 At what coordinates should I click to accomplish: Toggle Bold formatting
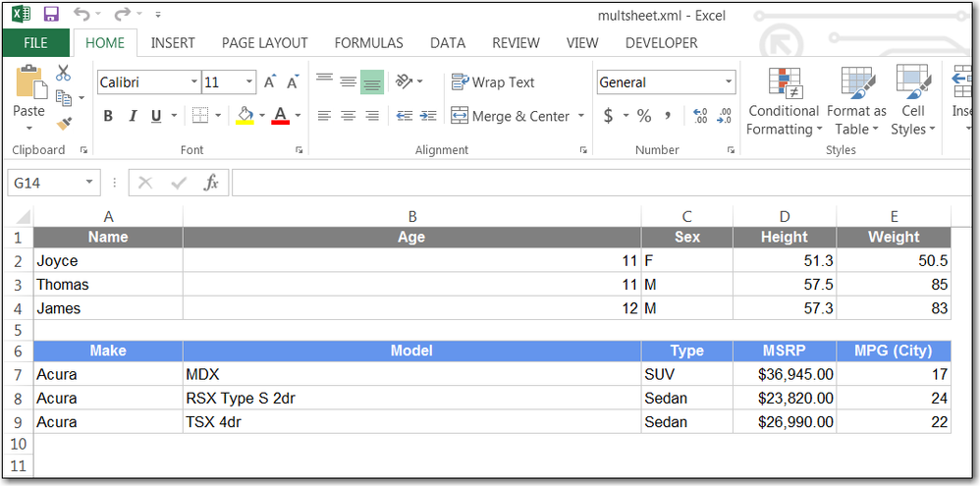click(108, 116)
